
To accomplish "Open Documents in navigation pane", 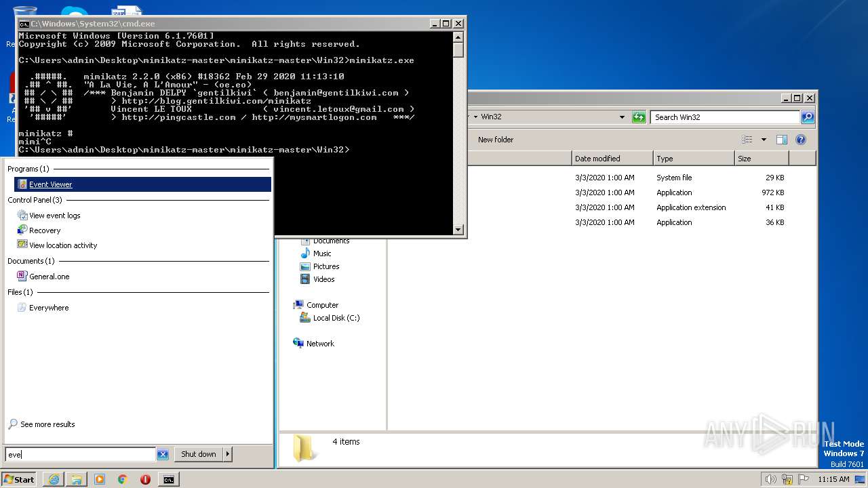I will [331, 241].
